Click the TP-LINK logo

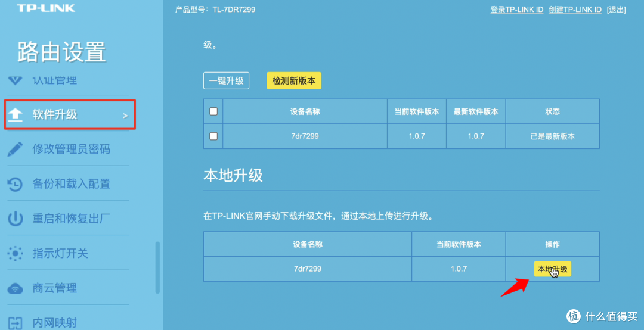pos(45,8)
